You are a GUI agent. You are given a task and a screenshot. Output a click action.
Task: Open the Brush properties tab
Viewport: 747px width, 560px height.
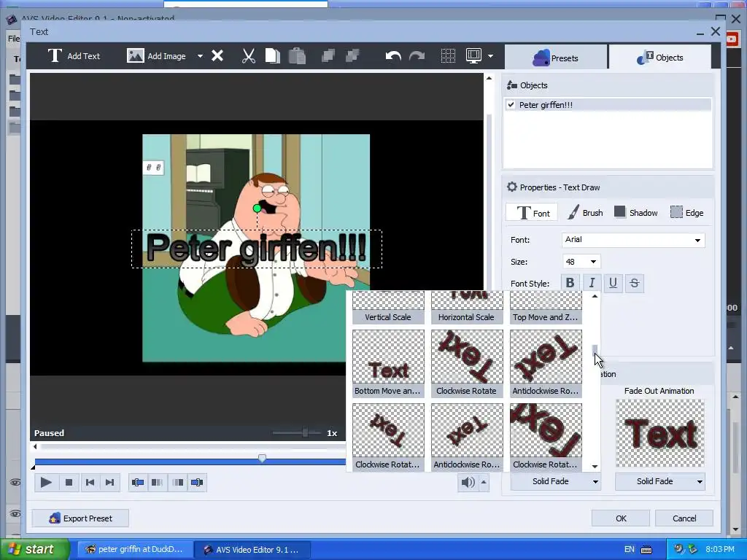586,213
